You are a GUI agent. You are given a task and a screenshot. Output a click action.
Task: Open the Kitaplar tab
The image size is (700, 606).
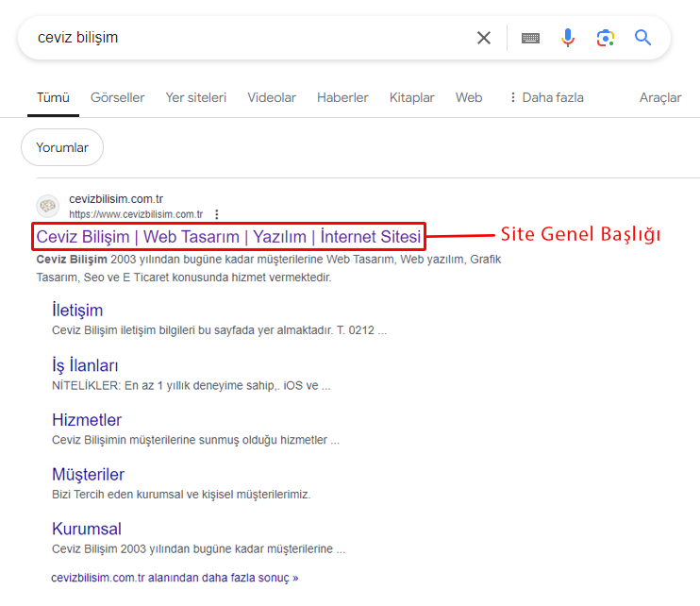tap(411, 97)
